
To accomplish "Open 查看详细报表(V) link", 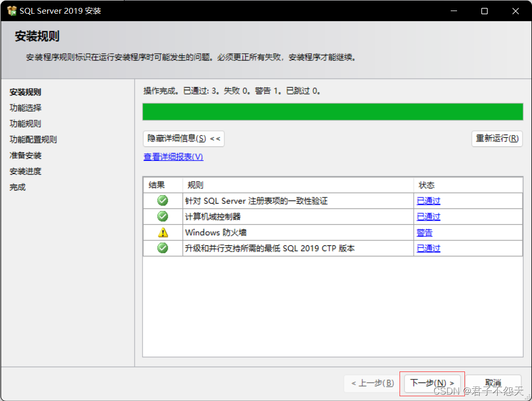I will 173,157.
